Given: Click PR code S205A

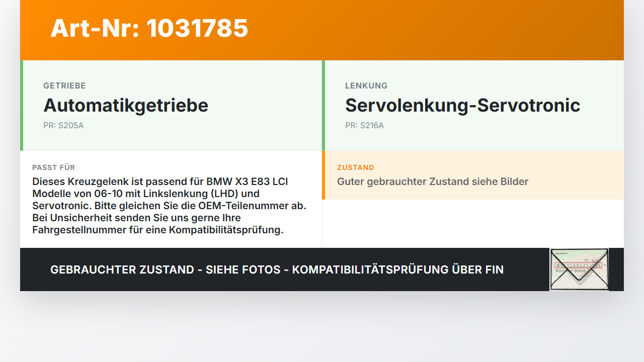Looking at the screenshot, I should pyautogui.click(x=63, y=125).
